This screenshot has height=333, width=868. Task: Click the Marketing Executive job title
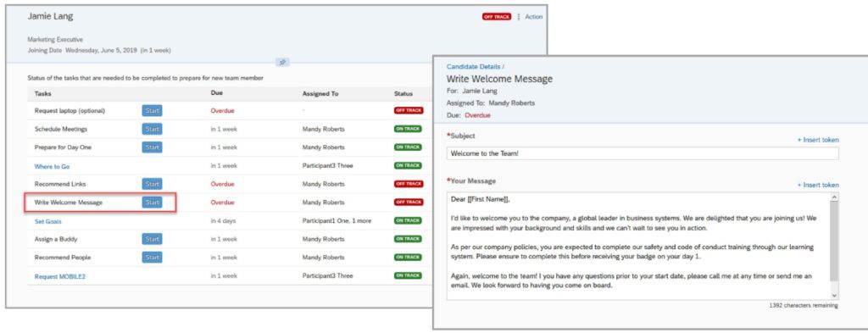tap(55, 40)
